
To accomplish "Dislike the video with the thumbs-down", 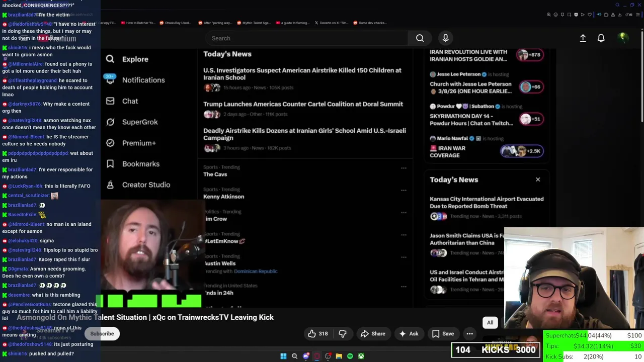I will [343, 334].
